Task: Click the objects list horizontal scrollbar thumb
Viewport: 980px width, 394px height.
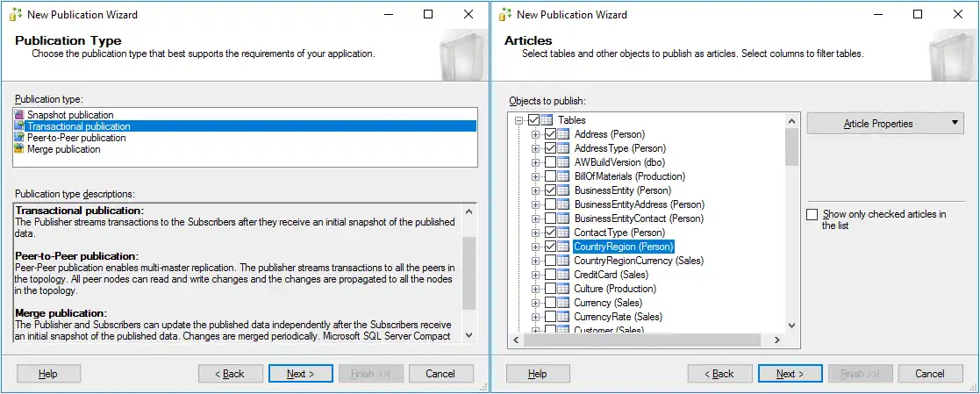Action: [x=642, y=340]
